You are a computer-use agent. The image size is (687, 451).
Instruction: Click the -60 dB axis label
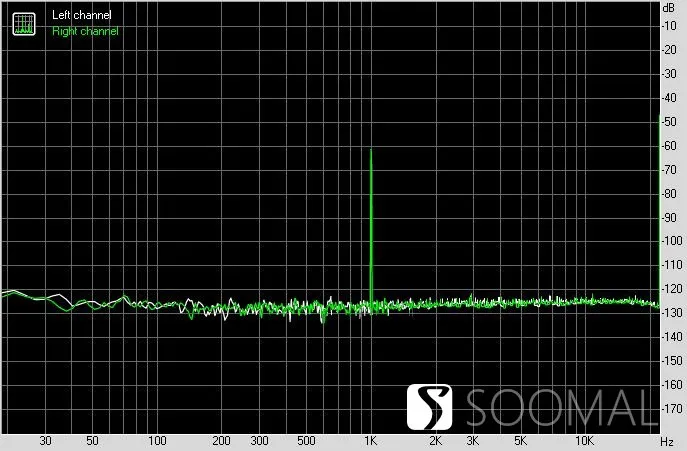coord(669,146)
